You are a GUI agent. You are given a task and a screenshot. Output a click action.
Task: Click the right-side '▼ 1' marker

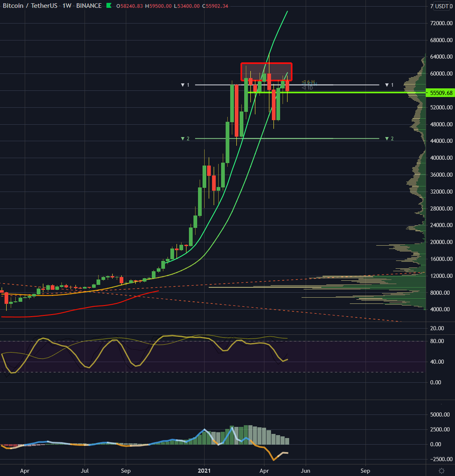point(388,85)
